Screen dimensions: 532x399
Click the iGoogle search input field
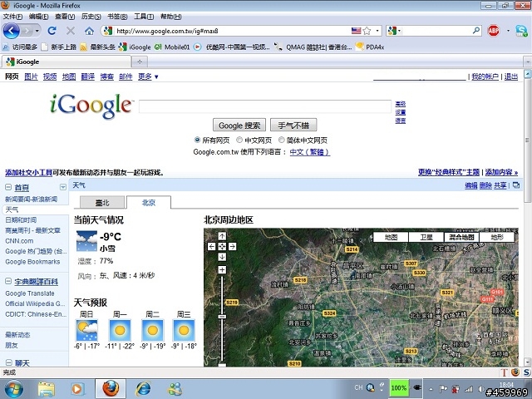[x=265, y=106]
